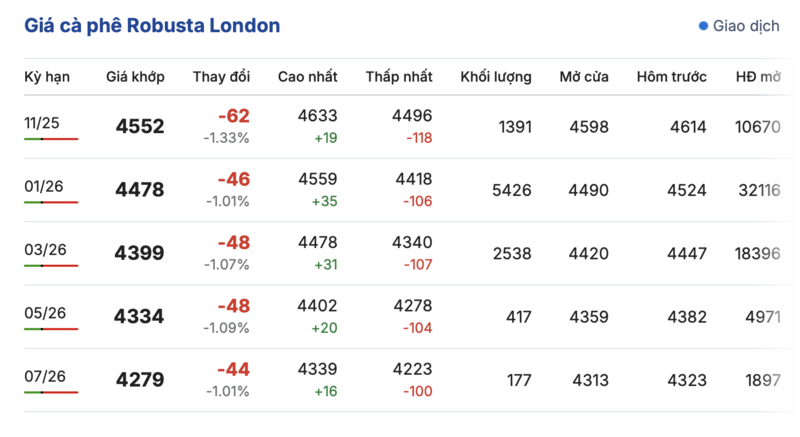Click the Hôm trước column header

pyautogui.click(x=671, y=77)
